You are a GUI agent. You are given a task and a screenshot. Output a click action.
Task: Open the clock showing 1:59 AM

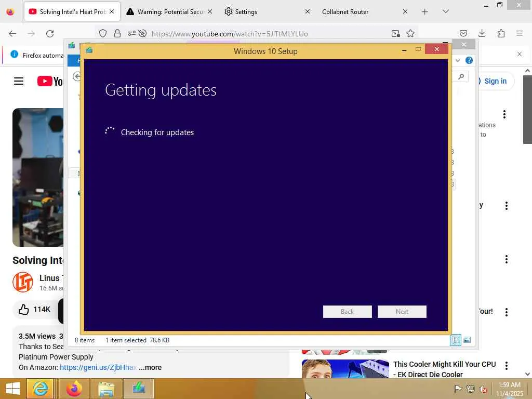[509, 389]
